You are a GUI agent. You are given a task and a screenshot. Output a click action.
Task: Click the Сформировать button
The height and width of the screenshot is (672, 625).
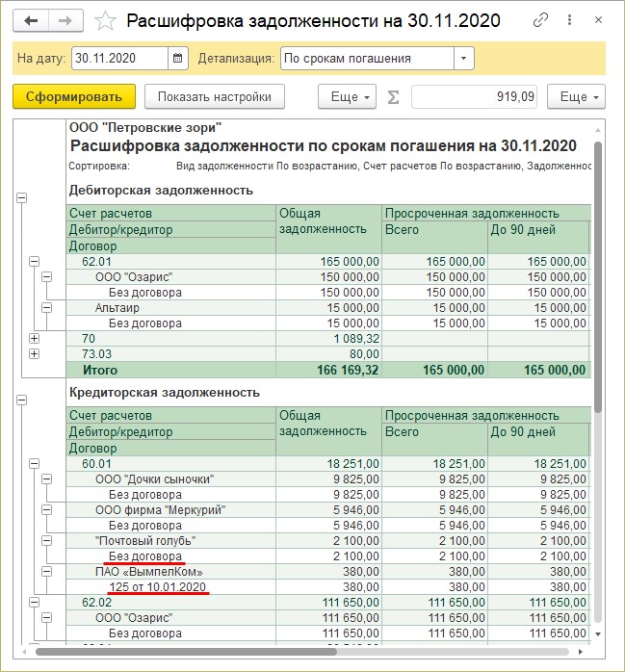[74, 96]
